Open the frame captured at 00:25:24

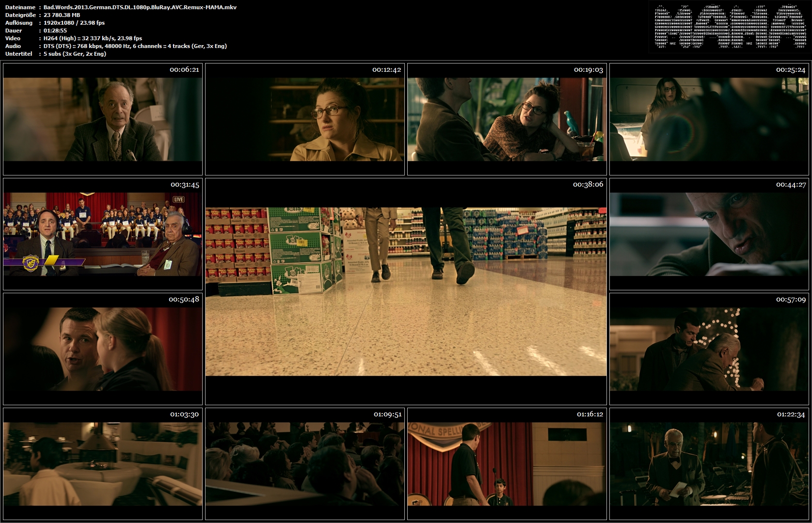click(709, 119)
